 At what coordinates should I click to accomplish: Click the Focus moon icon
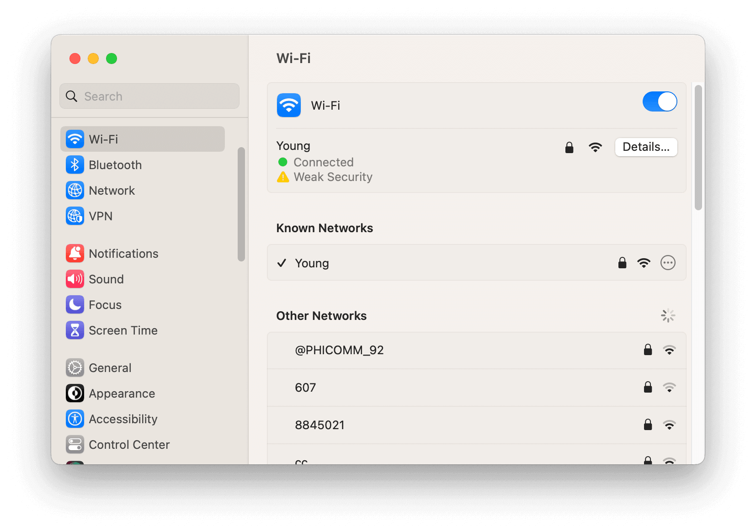[x=75, y=304]
